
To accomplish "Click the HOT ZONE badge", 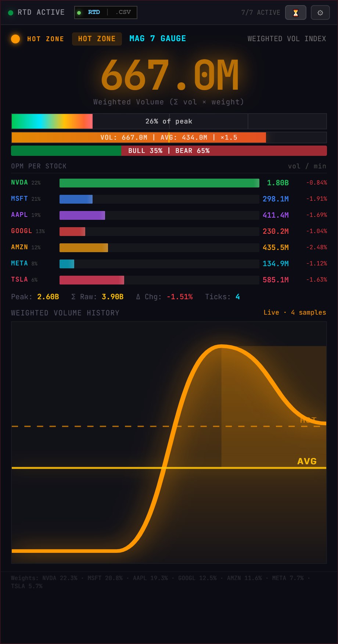I will pyautogui.click(x=97, y=39).
